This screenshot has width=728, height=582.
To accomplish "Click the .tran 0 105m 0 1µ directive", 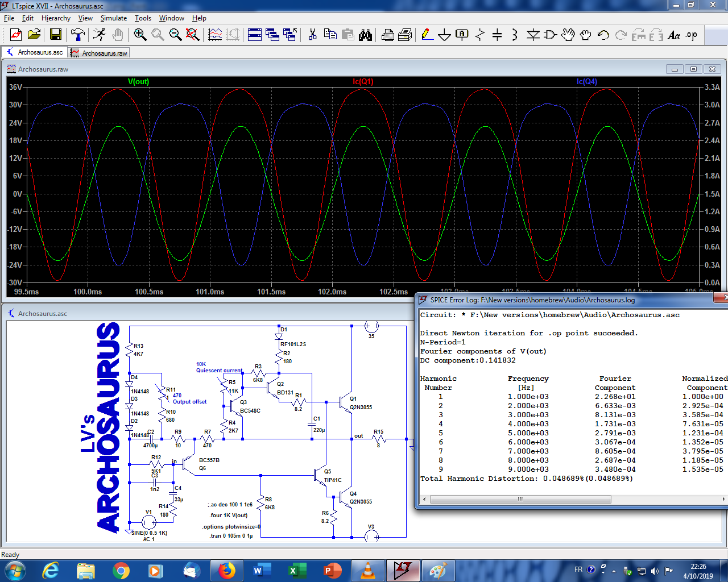I will (231, 536).
